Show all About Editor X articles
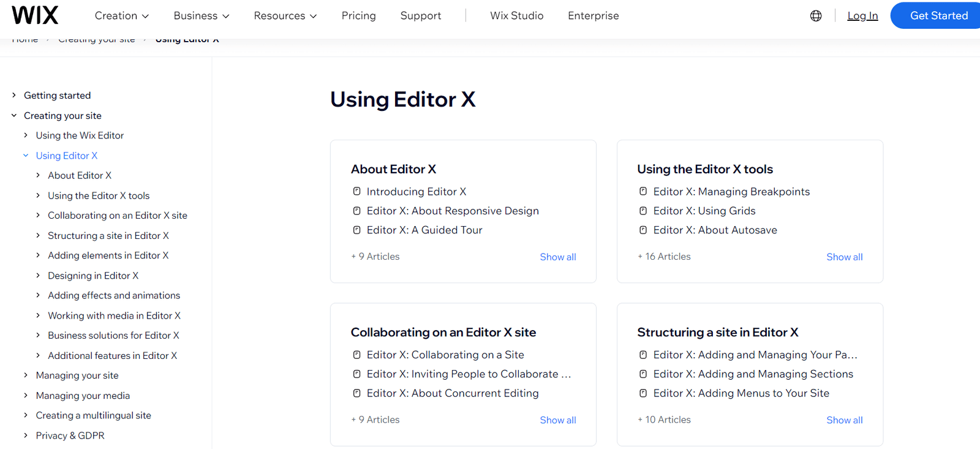 point(557,257)
